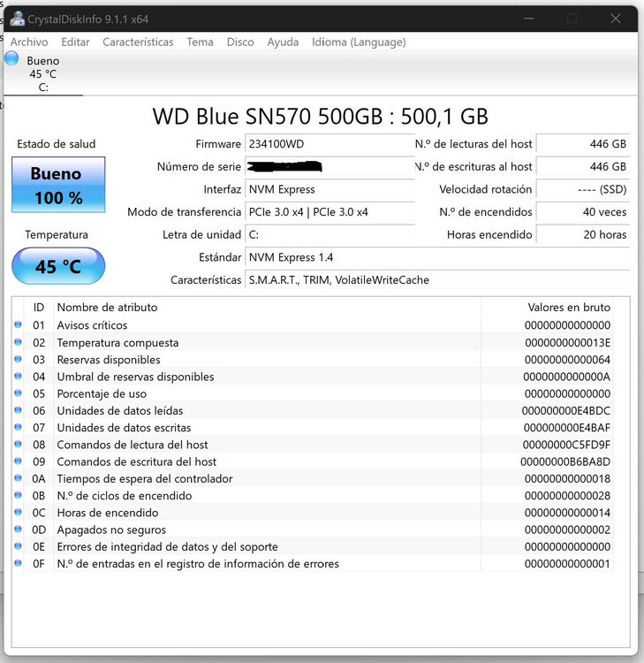Click the Bueno 100 % health status button
The height and width of the screenshot is (663, 644).
click(x=58, y=185)
